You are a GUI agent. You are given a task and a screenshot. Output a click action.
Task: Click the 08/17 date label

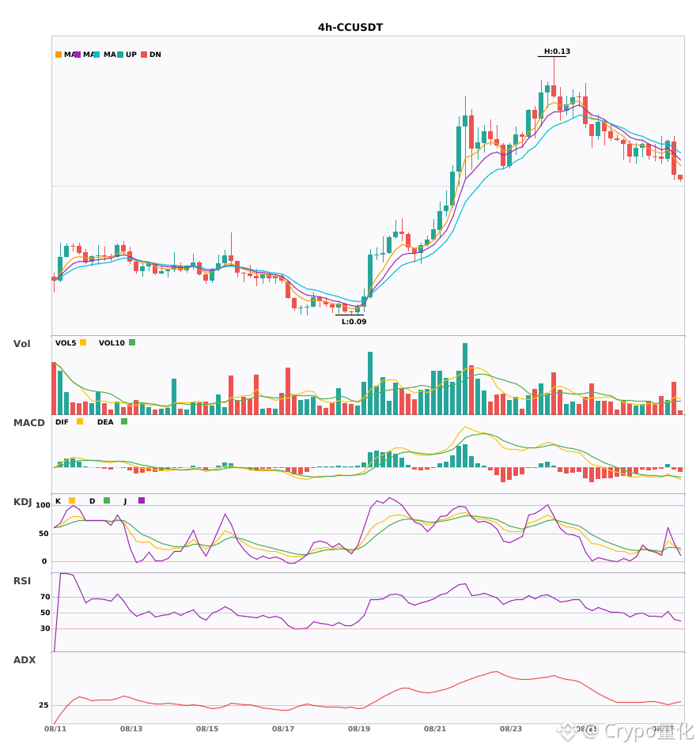coord(283,729)
